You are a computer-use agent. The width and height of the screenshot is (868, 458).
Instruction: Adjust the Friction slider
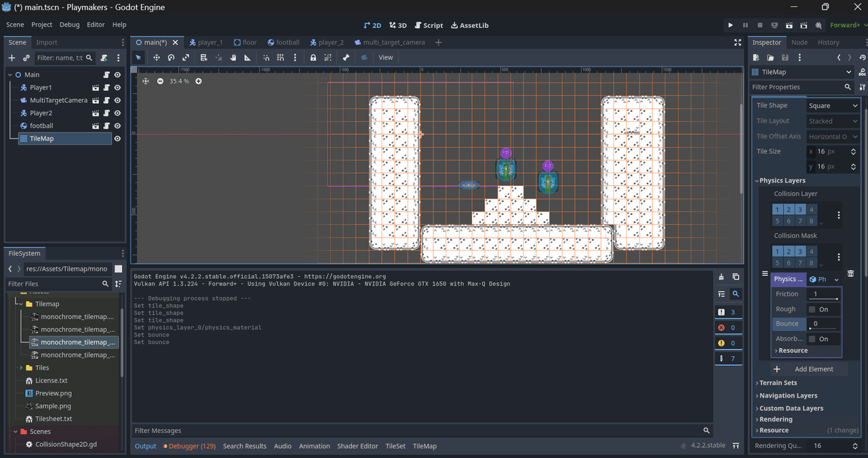[x=825, y=299]
